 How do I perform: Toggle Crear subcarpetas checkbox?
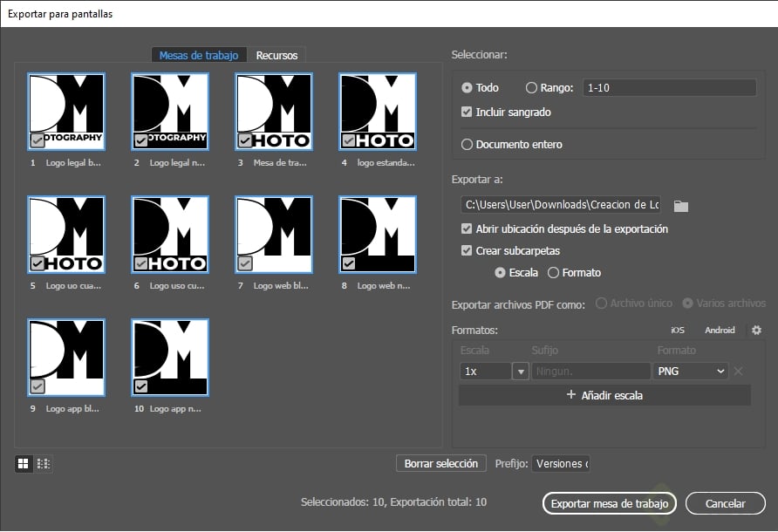pos(467,250)
